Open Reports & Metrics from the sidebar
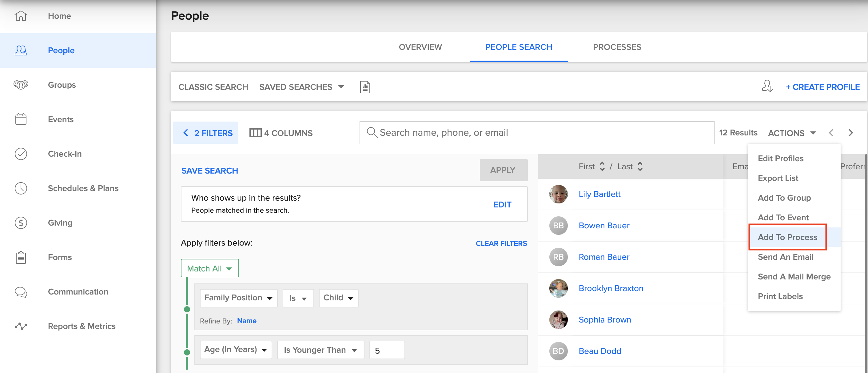This screenshot has height=373, width=868. point(82,326)
